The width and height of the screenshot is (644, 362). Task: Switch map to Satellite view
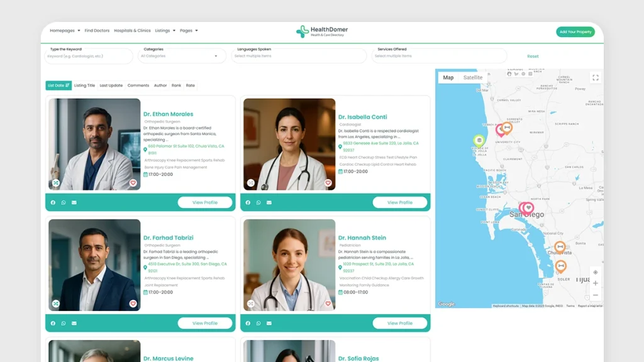473,77
